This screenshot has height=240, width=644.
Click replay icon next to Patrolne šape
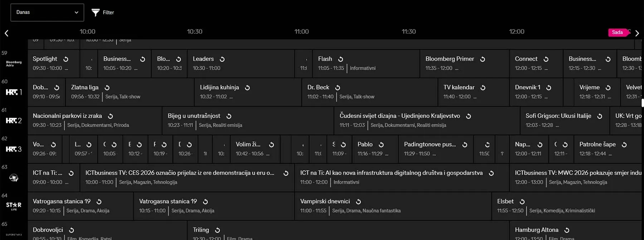click(x=624, y=145)
